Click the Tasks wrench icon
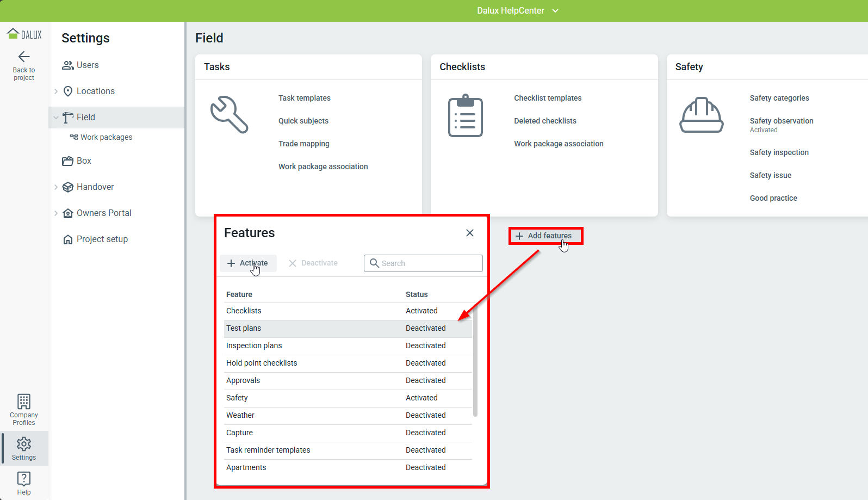This screenshot has width=868, height=500. click(229, 115)
